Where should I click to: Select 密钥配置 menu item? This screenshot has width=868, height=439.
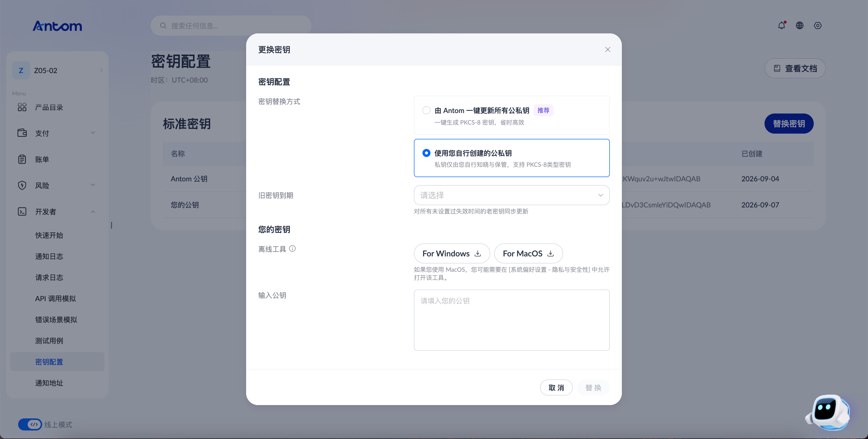pos(57,362)
